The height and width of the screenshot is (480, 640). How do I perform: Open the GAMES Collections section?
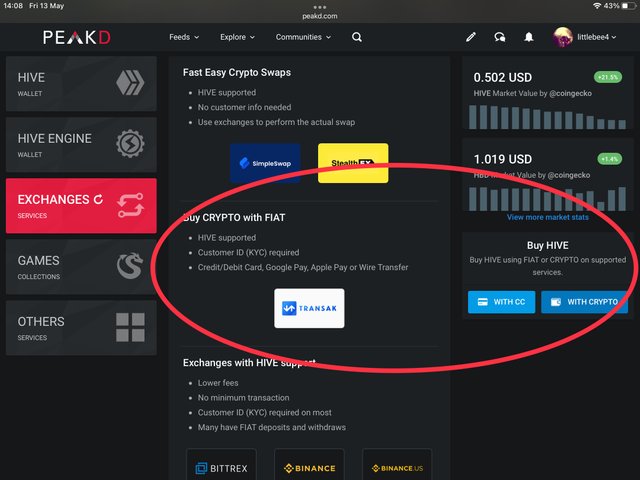(x=81, y=267)
